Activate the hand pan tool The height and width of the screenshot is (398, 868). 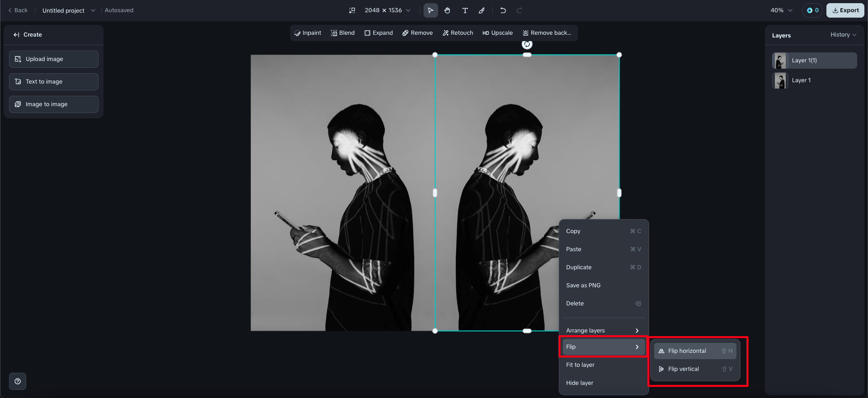pos(447,10)
